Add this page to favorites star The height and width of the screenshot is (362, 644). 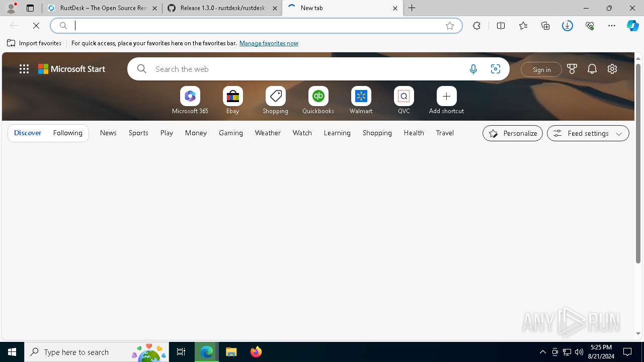(450, 26)
